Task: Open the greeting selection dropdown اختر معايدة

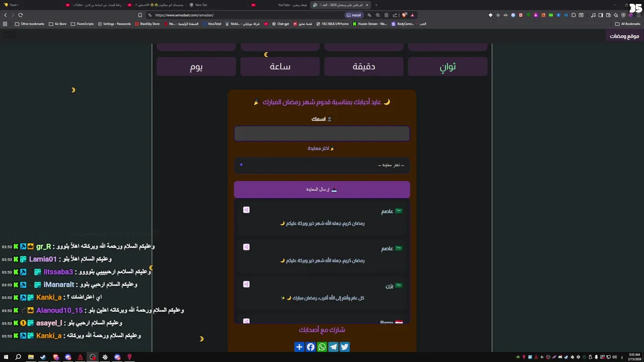Action: coord(322,165)
